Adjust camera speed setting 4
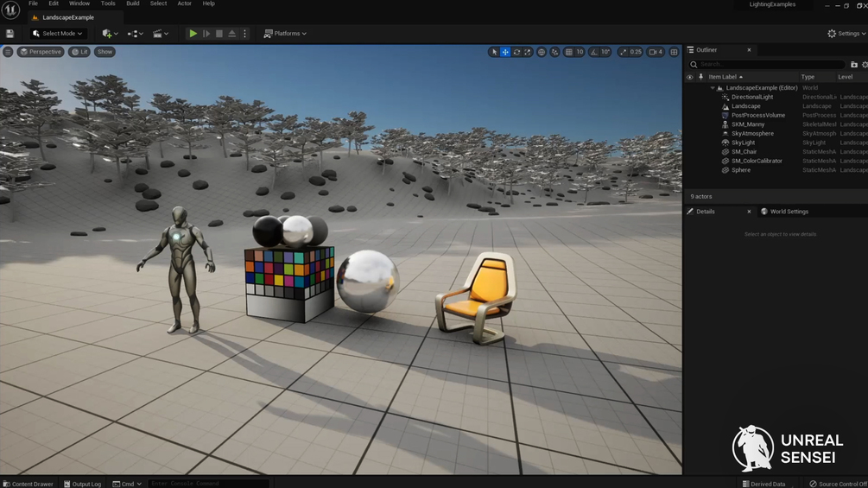This screenshot has height=488, width=868. 656,52
